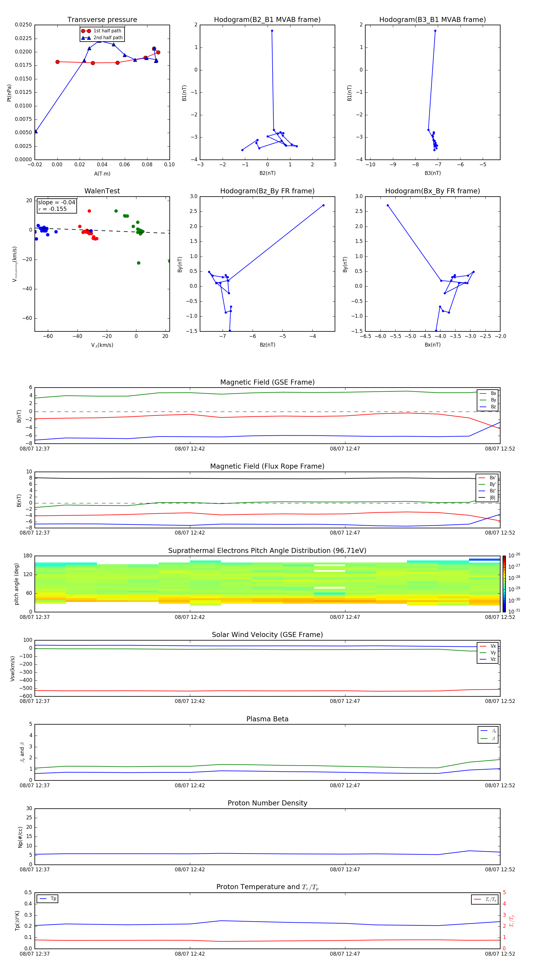Click the 'B3(nT)' axis label
Viewport: 535px width, 980px height.
coord(432,173)
